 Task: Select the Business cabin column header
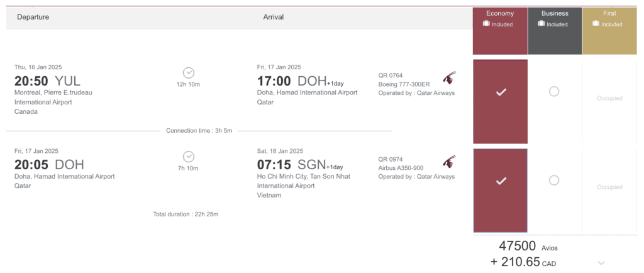(554, 13)
